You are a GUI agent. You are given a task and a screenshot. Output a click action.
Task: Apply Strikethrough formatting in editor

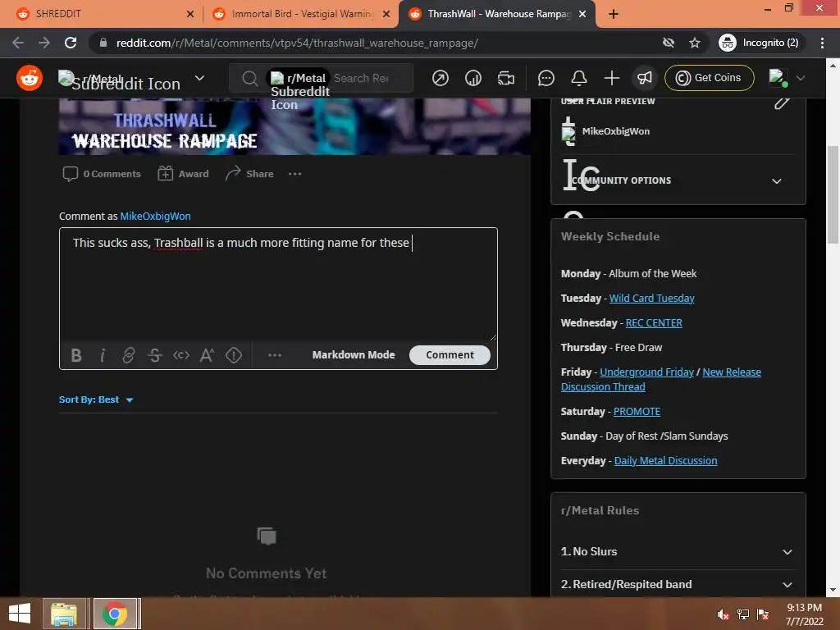point(155,355)
